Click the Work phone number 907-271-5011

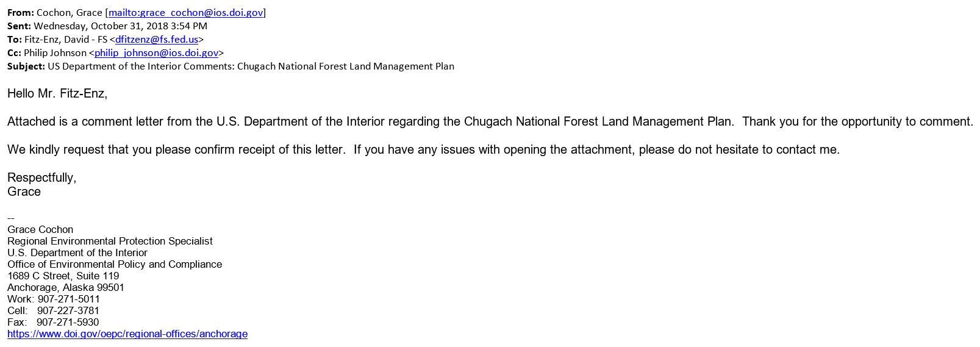coord(68,299)
